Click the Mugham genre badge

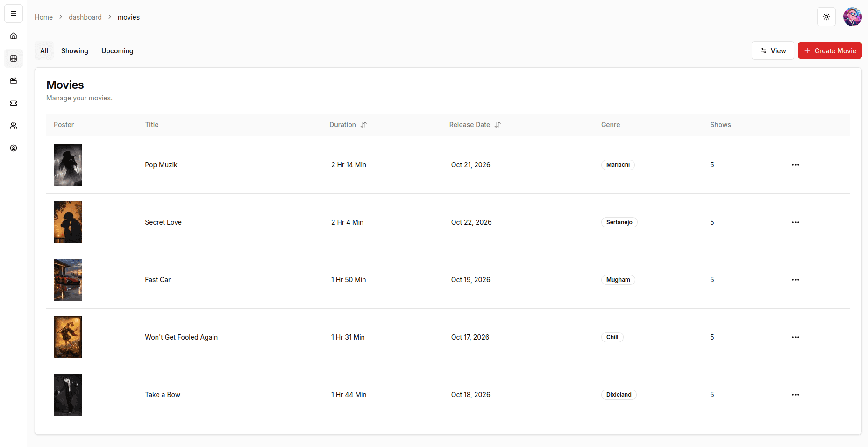(618, 280)
